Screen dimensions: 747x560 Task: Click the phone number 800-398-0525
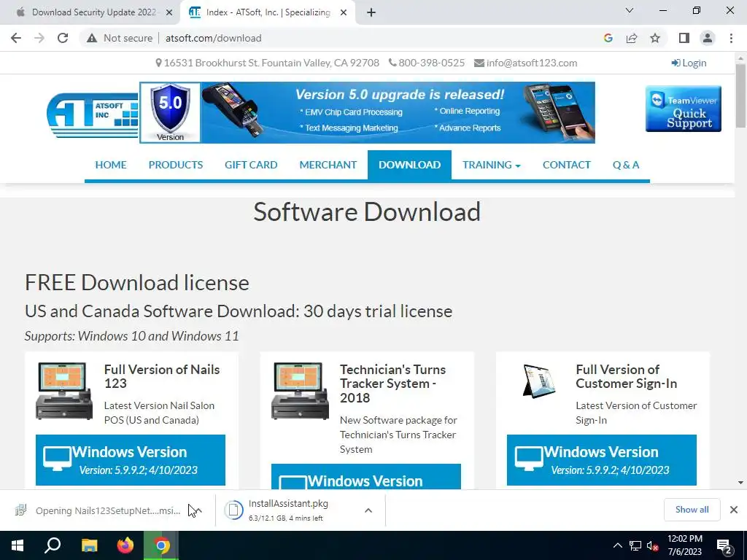click(426, 63)
